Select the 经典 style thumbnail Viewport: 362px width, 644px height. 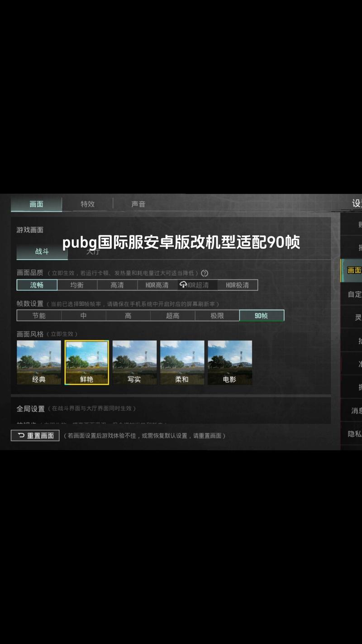point(39,363)
